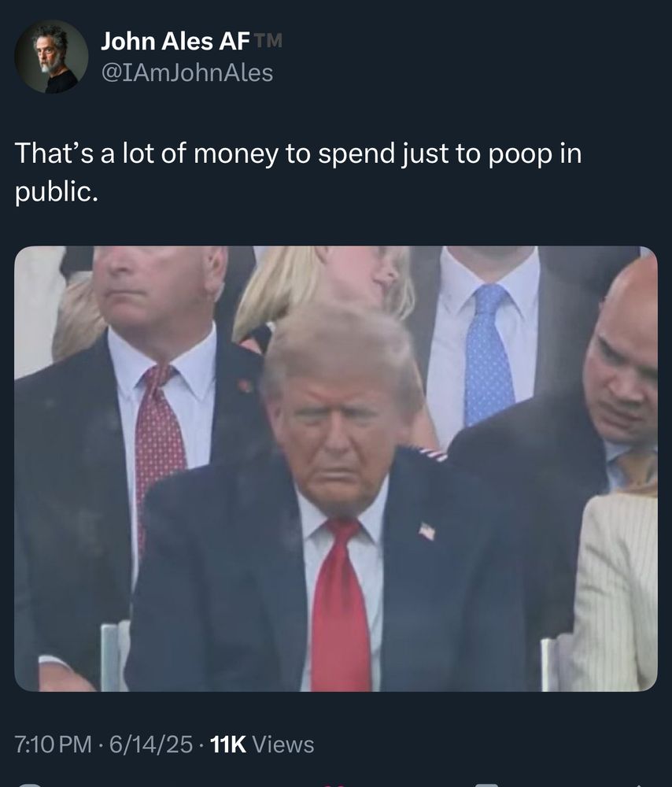The image size is (672, 787).
Task: Visit the @IAmJohnAles handle
Action: (x=187, y=72)
